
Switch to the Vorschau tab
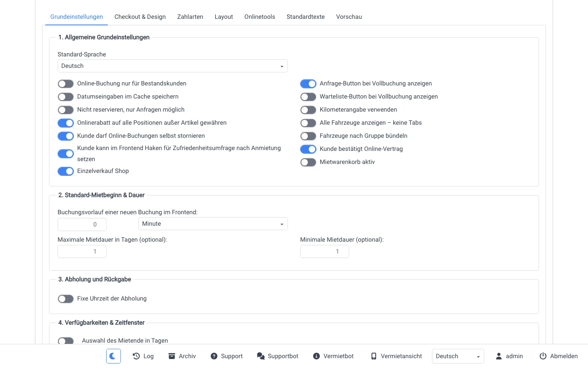tap(349, 17)
